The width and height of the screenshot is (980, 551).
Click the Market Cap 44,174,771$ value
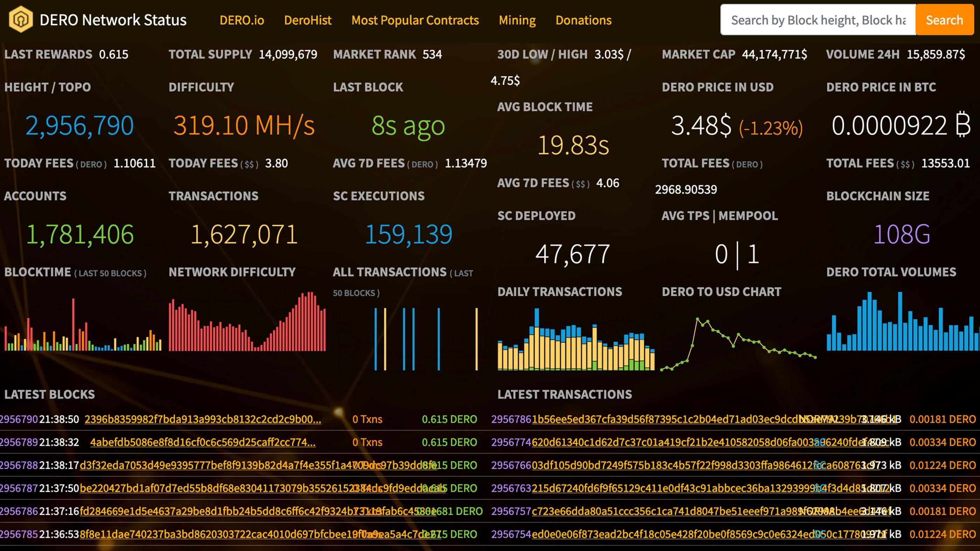(775, 54)
